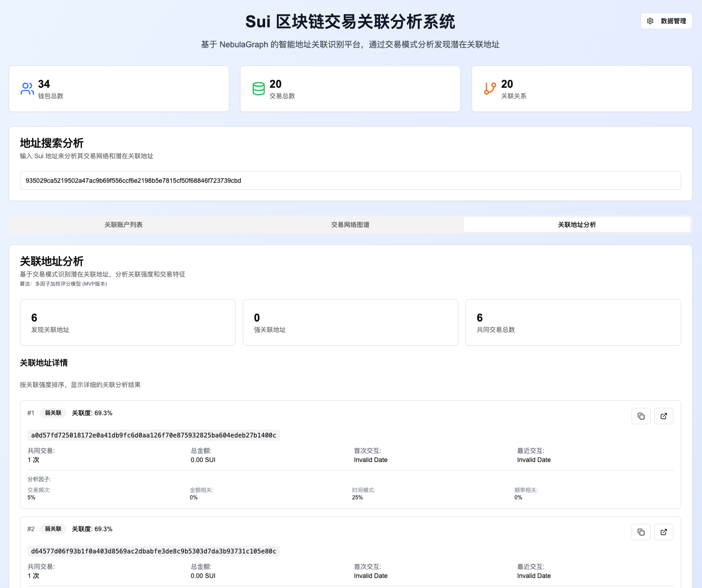Switch to the 交易网络图谱 tab

coord(350,224)
